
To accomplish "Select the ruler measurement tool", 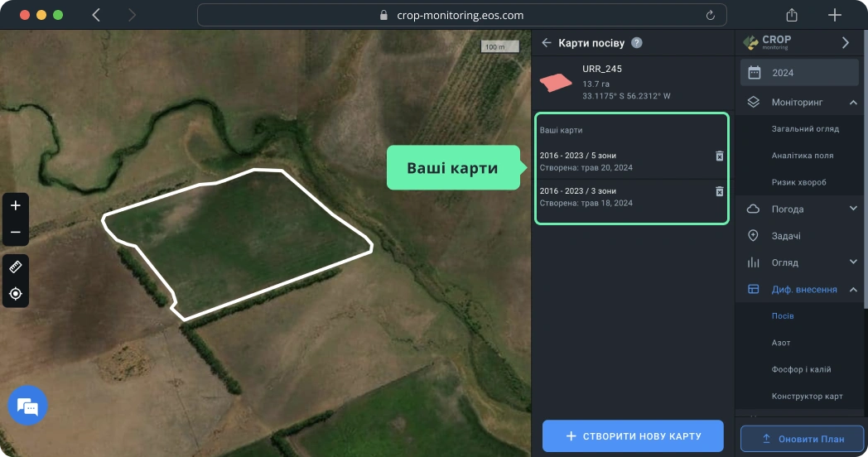I will 15,267.
